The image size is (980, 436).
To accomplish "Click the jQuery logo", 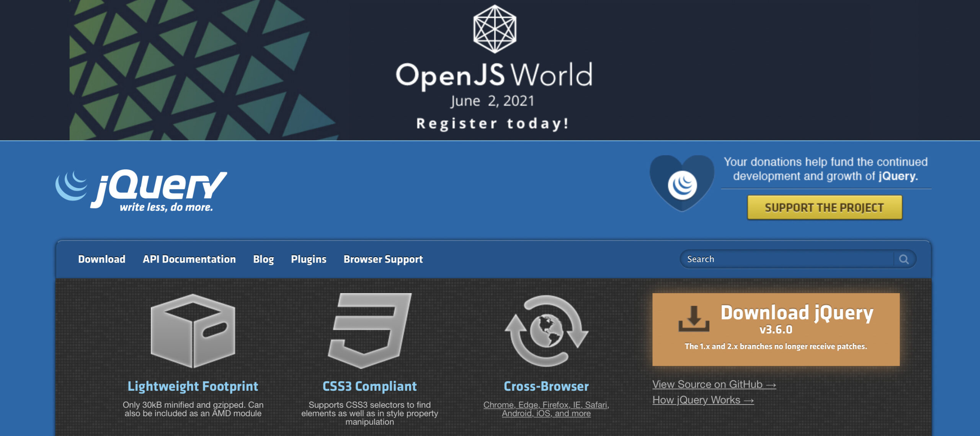I will coord(141,190).
